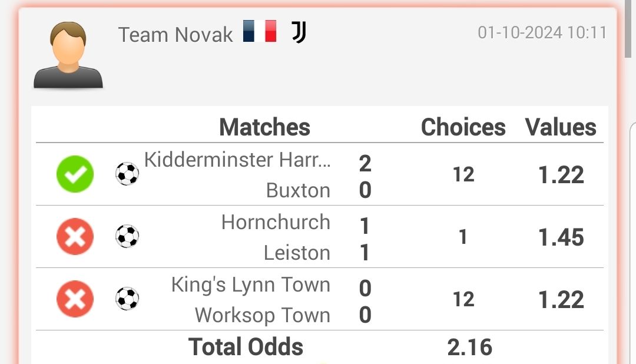Open the Worksop Town team name
Viewport: 636px width, 364px height.
263,315
